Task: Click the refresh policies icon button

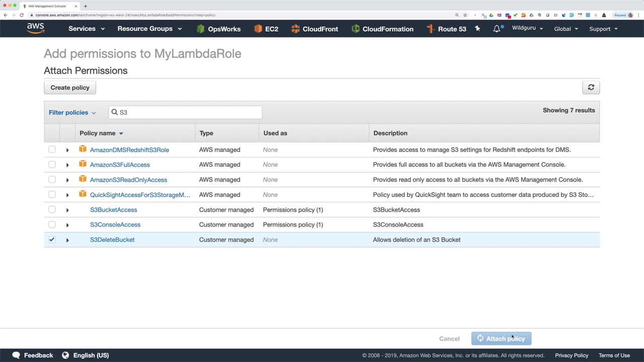Action: click(x=591, y=87)
